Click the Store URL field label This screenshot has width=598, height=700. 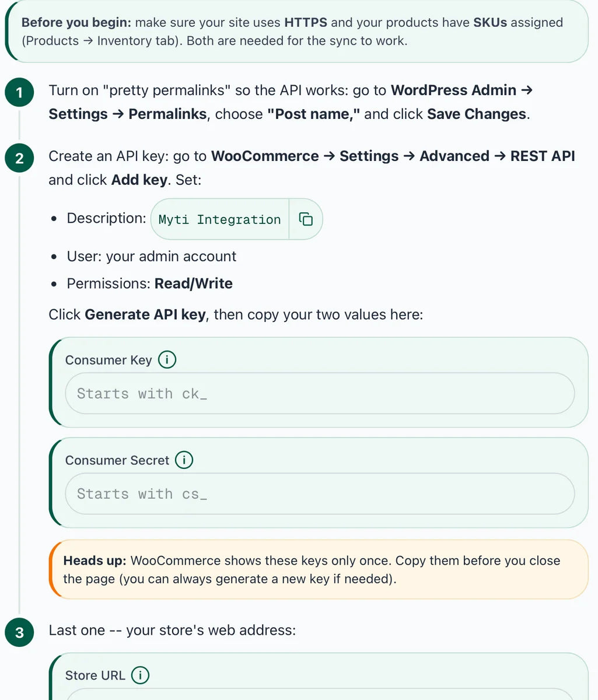[95, 675]
